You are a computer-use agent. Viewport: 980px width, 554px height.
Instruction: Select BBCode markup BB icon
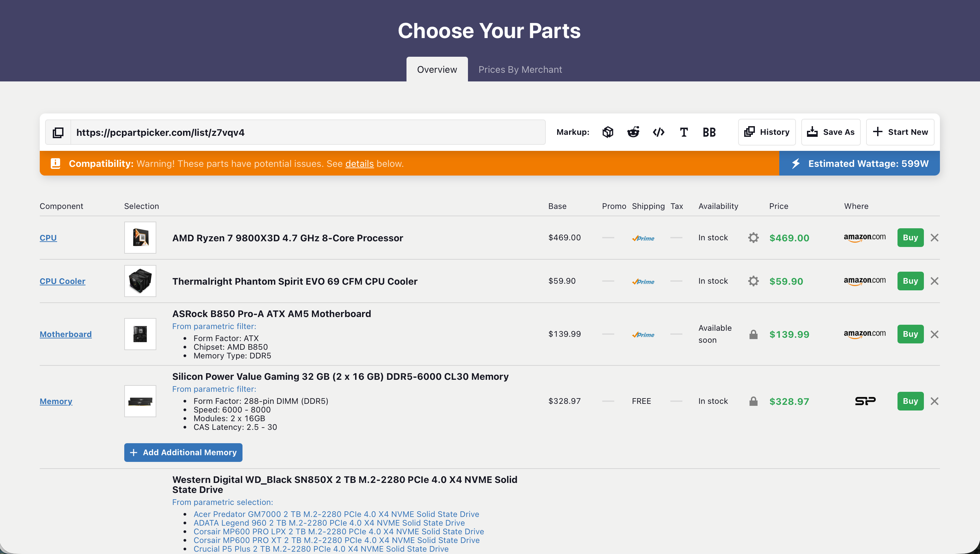pos(709,132)
